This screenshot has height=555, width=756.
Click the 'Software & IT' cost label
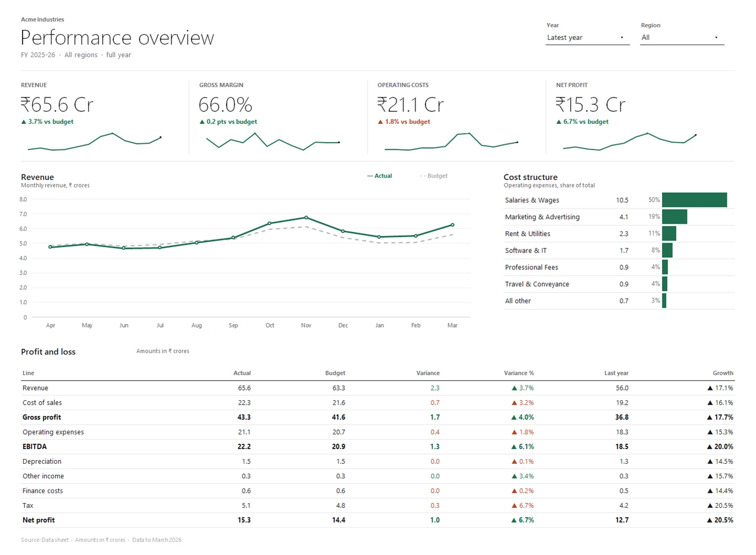(526, 250)
